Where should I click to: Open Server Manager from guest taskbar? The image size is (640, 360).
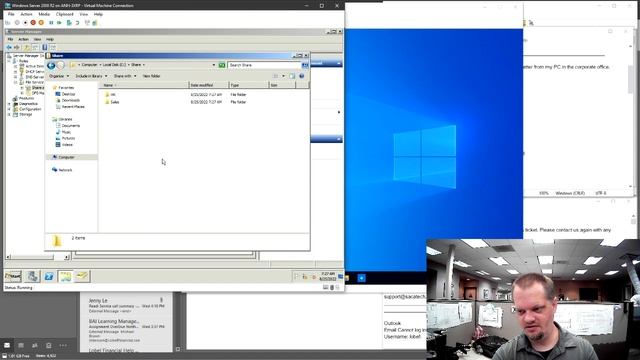32,276
